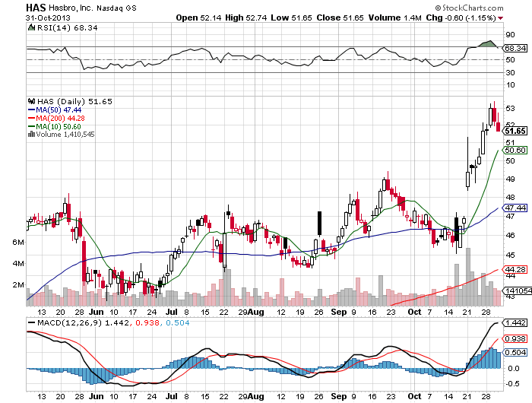Click the black MACD legend line
Viewport: 532px width, 403px height.
32,322
